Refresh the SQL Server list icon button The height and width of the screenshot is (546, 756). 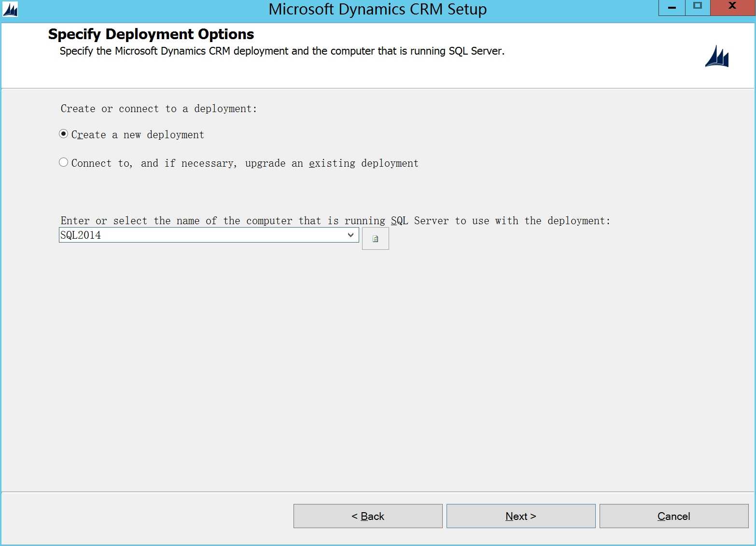[x=375, y=239]
